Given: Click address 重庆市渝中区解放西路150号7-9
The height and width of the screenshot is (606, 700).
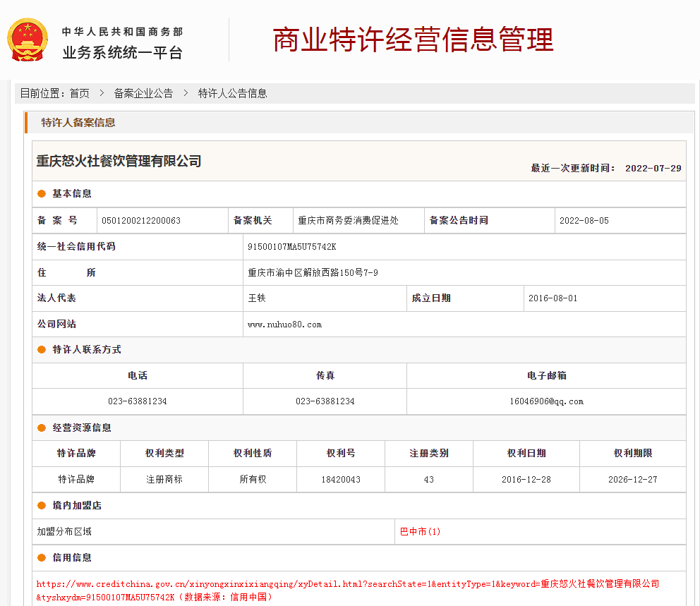Looking at the screenshot, I should 313,272.
